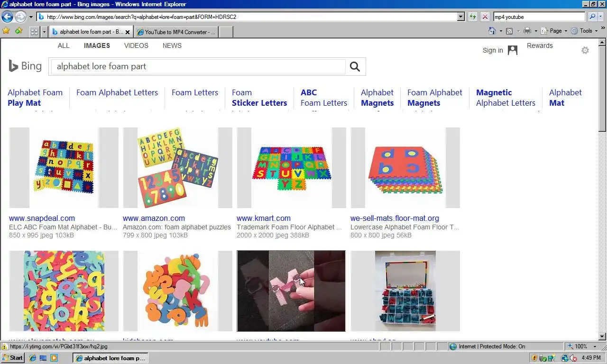Viewport: 607px width, 364px height.
Task: Expand the address bar history dropdown
Action: click(x=461, y=17)
